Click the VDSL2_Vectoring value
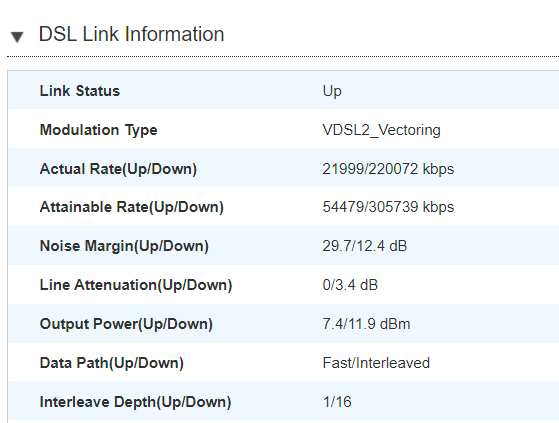 pos(381,130)
